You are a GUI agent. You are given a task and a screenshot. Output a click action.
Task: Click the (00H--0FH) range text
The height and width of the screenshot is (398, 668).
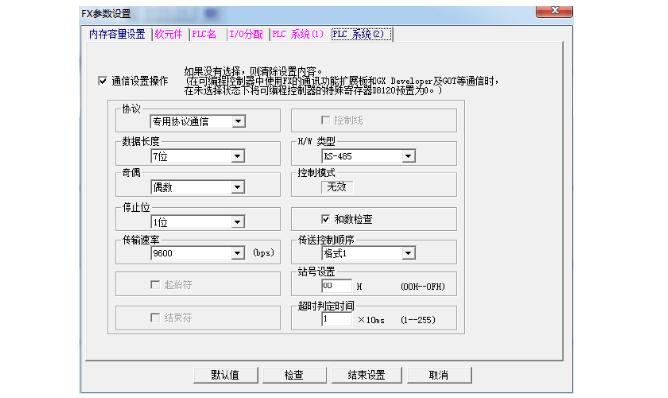coord(423,287)
